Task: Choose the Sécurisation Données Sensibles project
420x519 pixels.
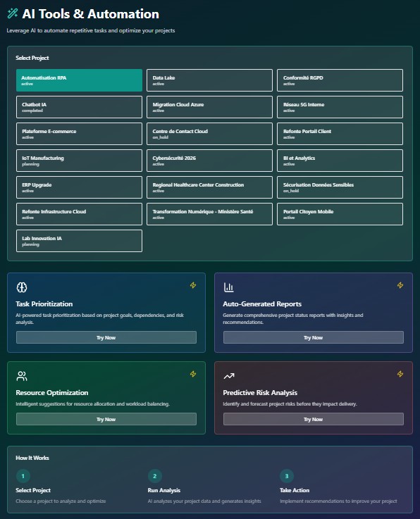Action: coord(340,187)
